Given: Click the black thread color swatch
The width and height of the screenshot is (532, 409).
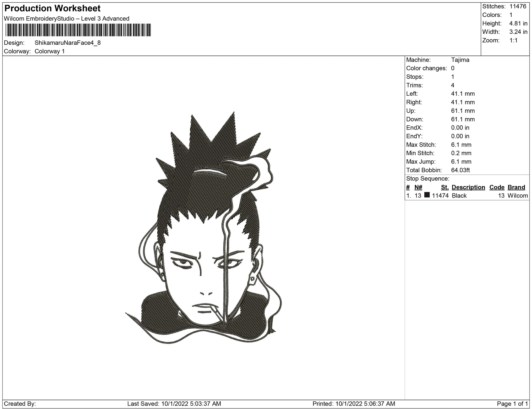Looking at the screenshot, I should 427,195.
